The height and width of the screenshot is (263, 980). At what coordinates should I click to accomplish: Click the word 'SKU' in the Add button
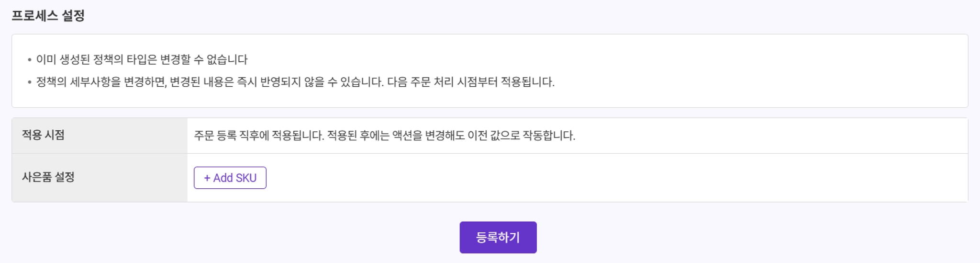click(x=245, y=178)
